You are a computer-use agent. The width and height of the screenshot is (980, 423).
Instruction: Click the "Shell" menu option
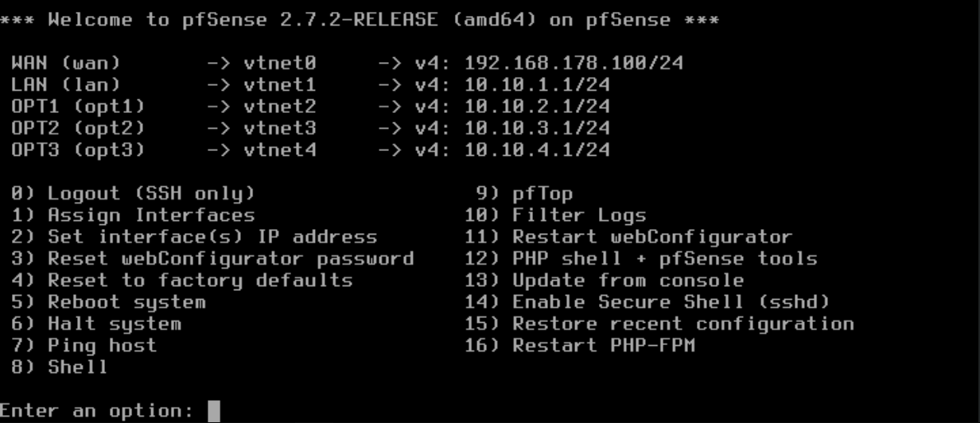point(77,367)
